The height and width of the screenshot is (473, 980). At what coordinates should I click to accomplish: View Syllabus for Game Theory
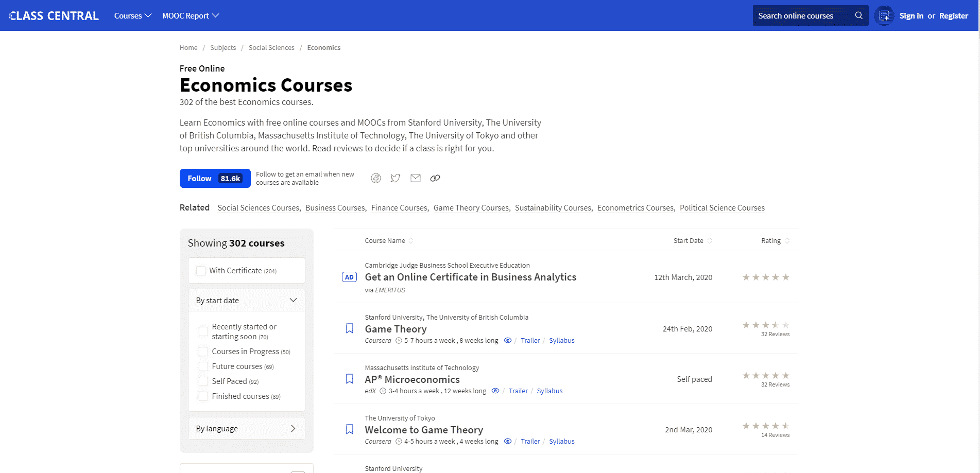pyautogui.click(x=561, y=340)
